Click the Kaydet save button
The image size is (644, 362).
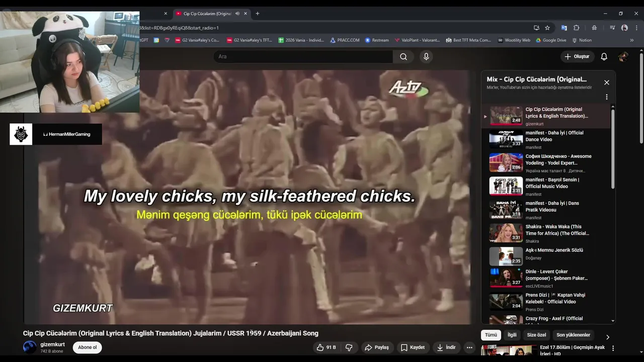(x=413, y=347)
